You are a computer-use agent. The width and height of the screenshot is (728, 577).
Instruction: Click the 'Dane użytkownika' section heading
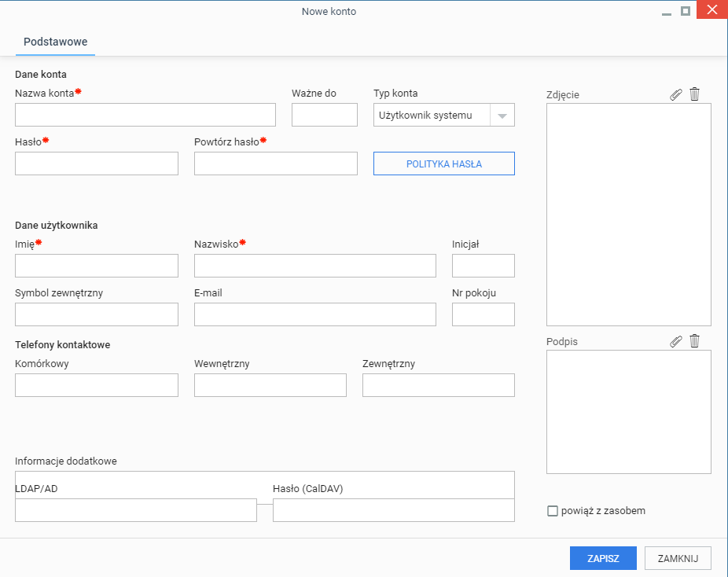click(56, 225)
